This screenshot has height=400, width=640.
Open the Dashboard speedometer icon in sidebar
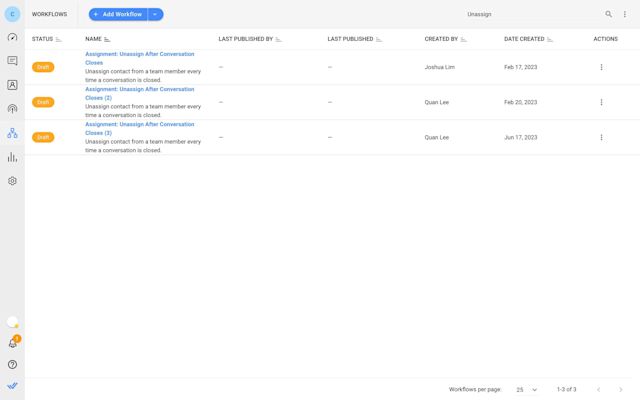(12, 37)
